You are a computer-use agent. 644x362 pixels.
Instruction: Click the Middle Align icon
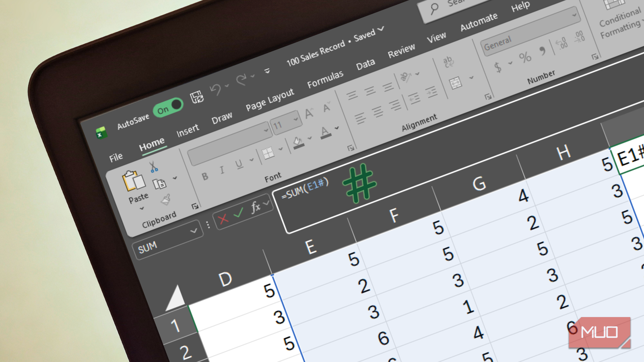click(x=370, y=90)
